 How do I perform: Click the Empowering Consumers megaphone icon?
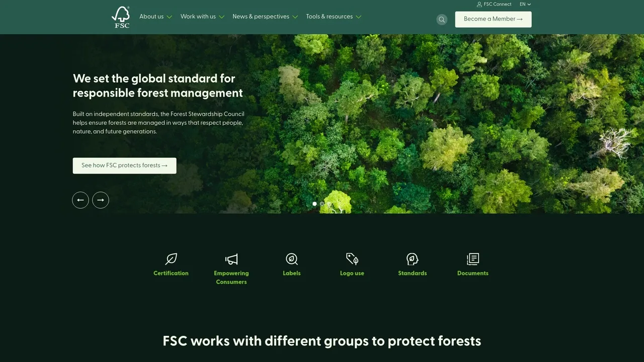pyautogui.click(x=231, y=259)
